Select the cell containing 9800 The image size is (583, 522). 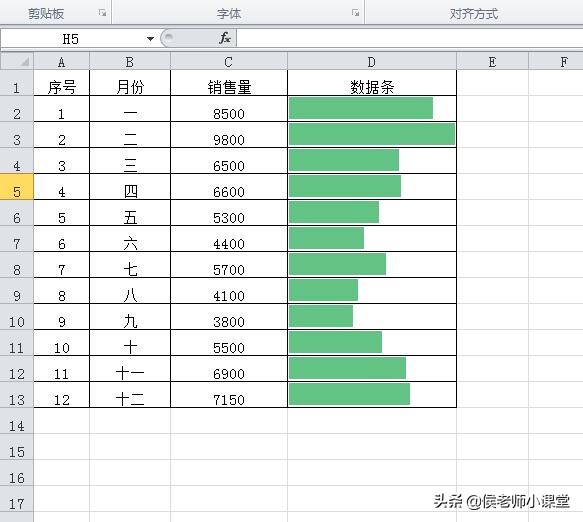pyautogui.click(x=229, y=135)
